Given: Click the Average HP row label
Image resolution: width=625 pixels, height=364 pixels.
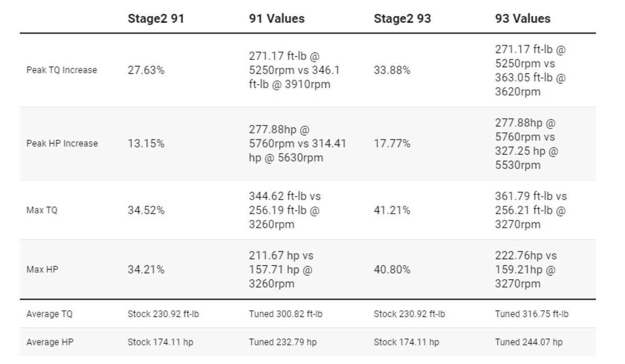Looking at the screenshot, I should click(50, 342).
